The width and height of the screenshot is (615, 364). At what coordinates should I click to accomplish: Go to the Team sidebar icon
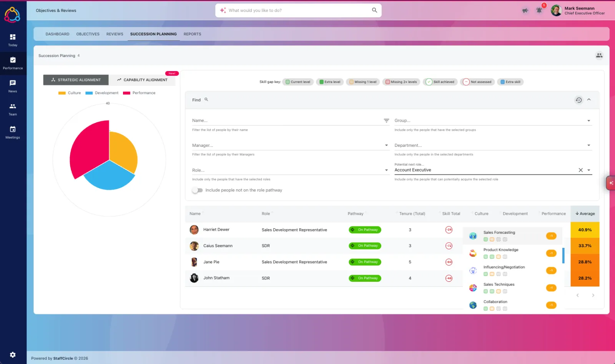[x=13, y=106]
